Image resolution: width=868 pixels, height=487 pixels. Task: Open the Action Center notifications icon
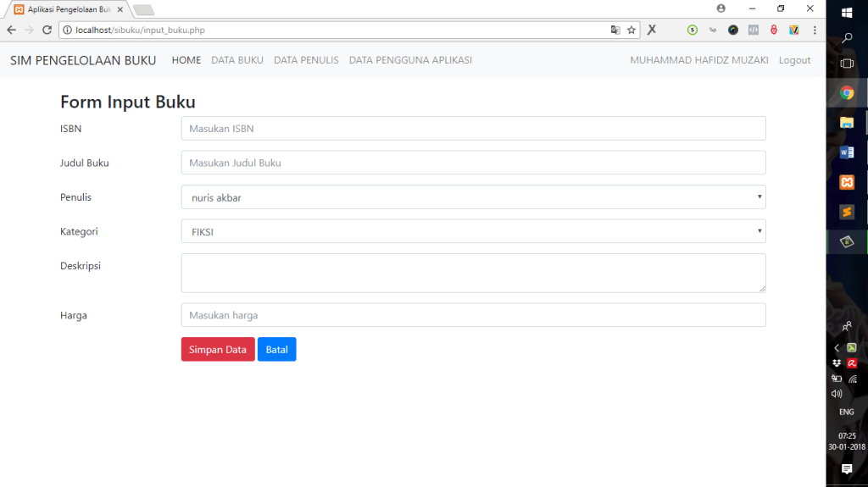tap(847, 469)
